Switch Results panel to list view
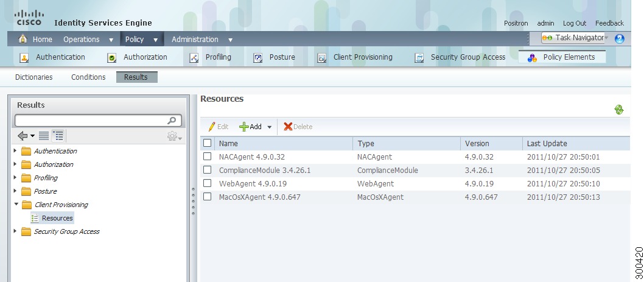Screen dimensions: 644x282 pos(44,136)
